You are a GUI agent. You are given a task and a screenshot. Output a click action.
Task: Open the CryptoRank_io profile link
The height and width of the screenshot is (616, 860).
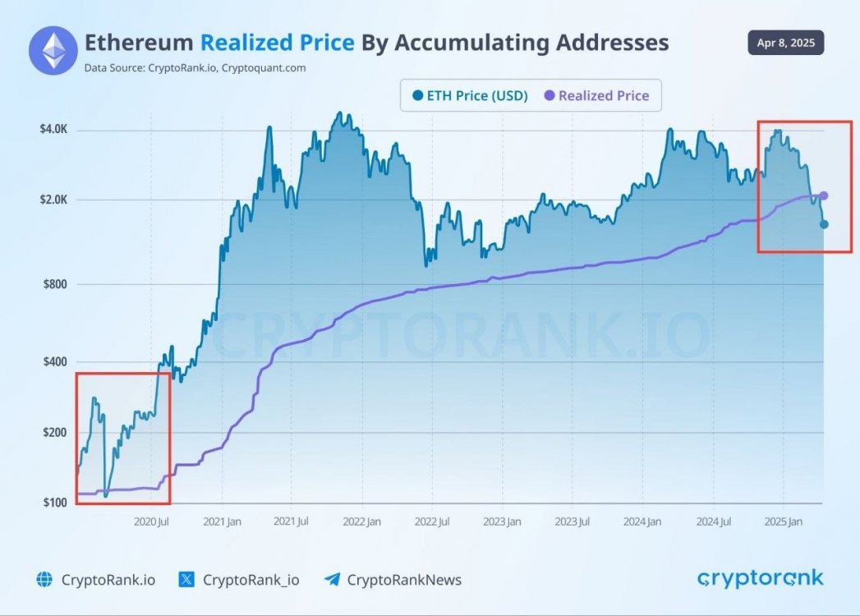coord(251,580)
